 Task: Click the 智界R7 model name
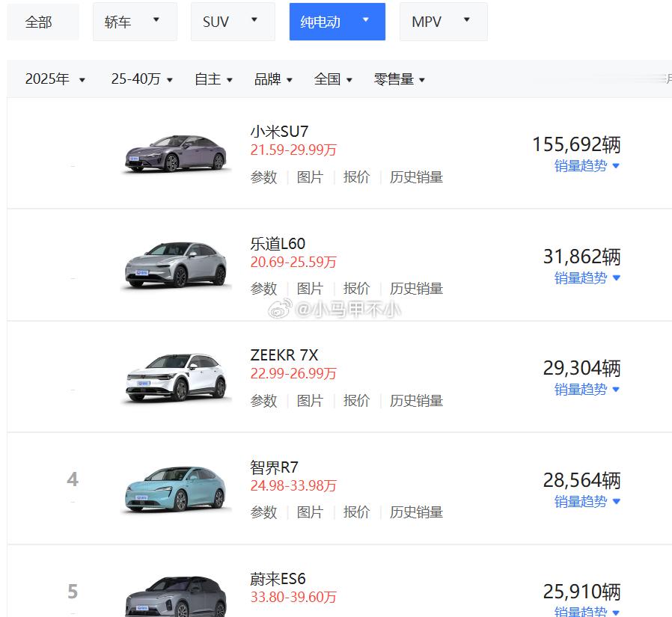coord(275,467)
